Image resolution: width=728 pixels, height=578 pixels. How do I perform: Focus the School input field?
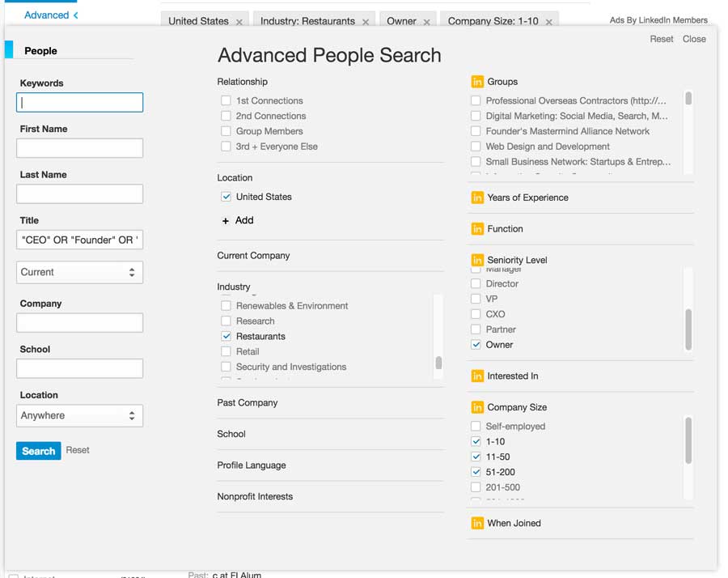[x=79, y=368]
